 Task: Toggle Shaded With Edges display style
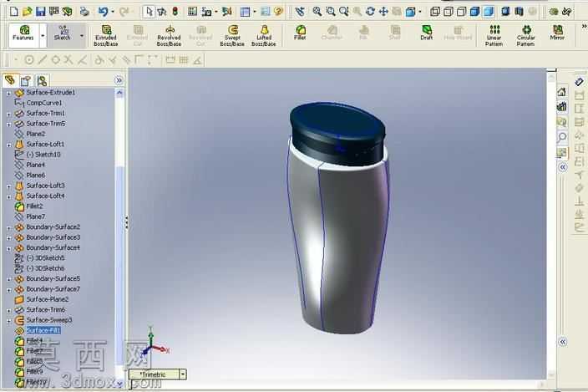click(x=474, y=12)
